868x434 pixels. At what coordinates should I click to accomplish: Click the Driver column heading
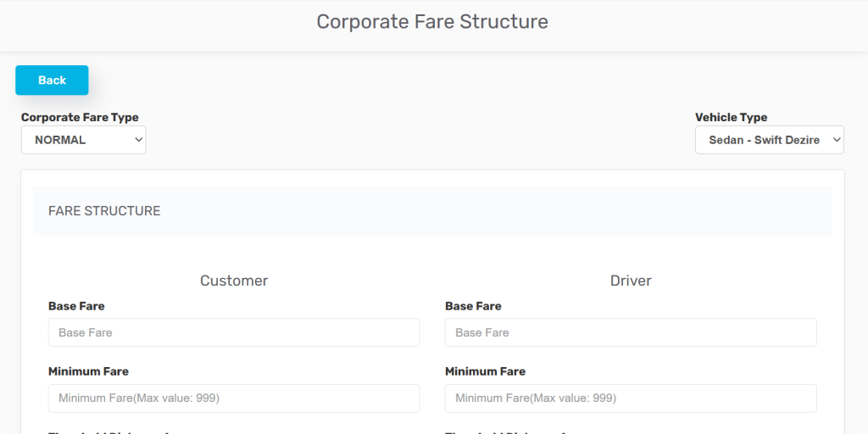[631, 281]
